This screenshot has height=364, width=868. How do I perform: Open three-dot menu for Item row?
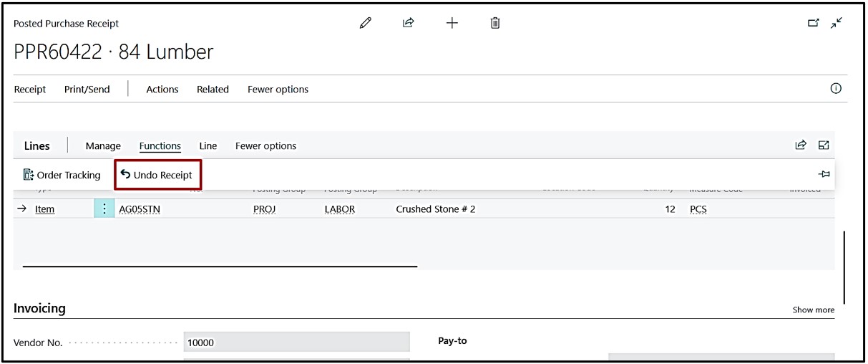(104, 209)
